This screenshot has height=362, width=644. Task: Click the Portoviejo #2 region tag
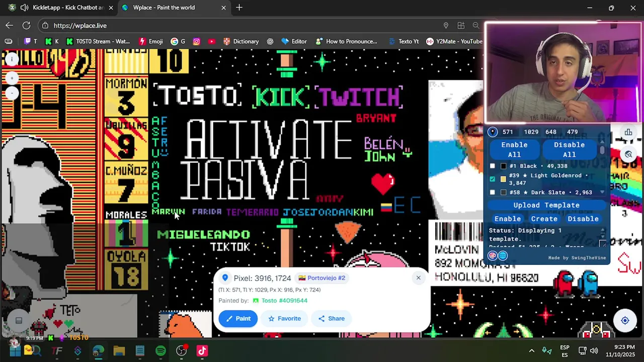[x=322, y=278]
